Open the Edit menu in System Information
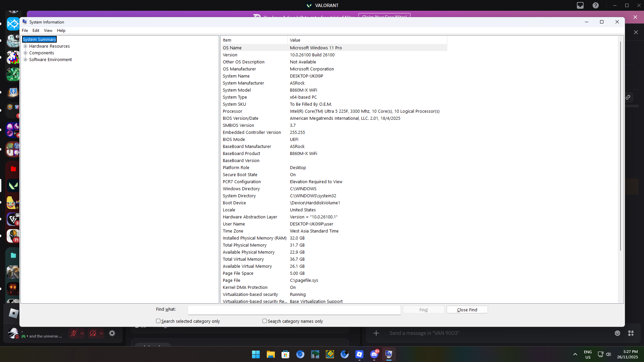The height and width of the screenshot is (362, 644). coord(36,31)
